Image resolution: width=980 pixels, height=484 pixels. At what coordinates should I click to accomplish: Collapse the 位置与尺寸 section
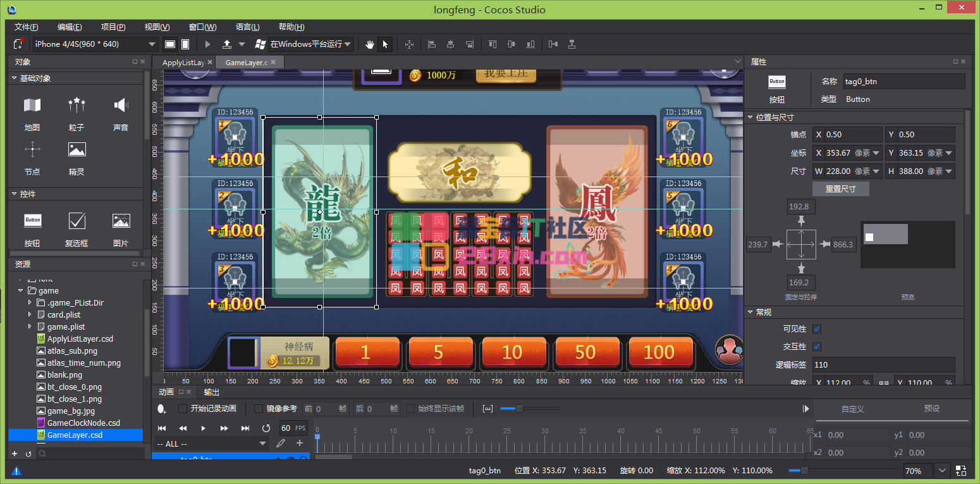point(750,118)
